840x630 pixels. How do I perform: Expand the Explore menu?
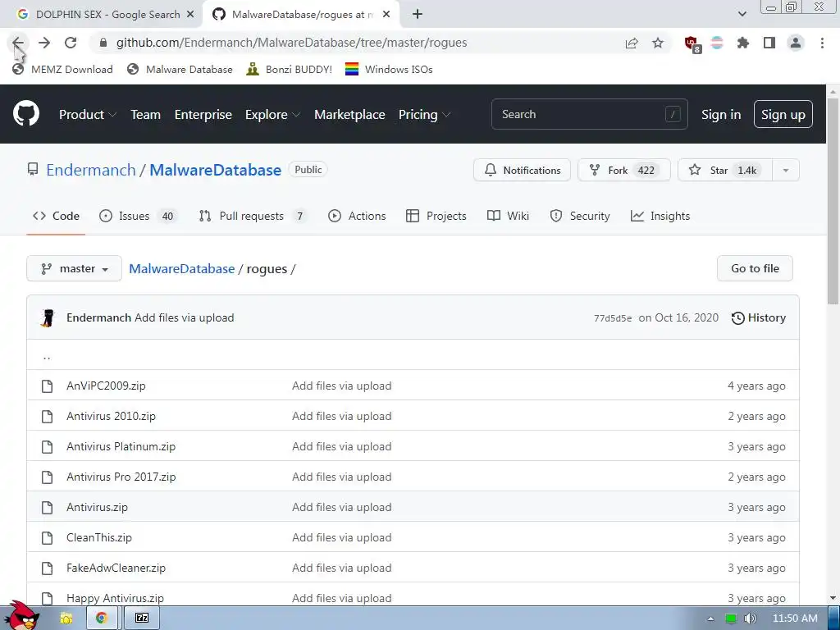[272, 114]
